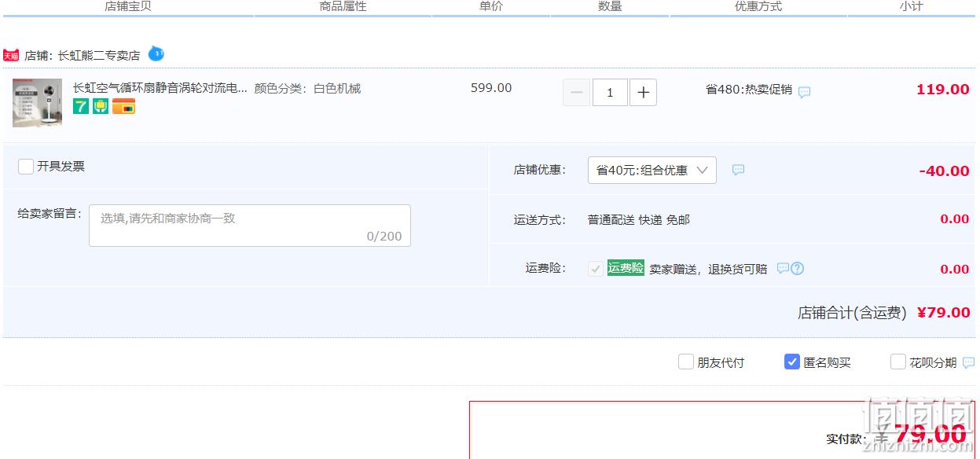980x459 pixels.
Task: Click the -40.00 shop discount amount
Action: coord(944,171)
